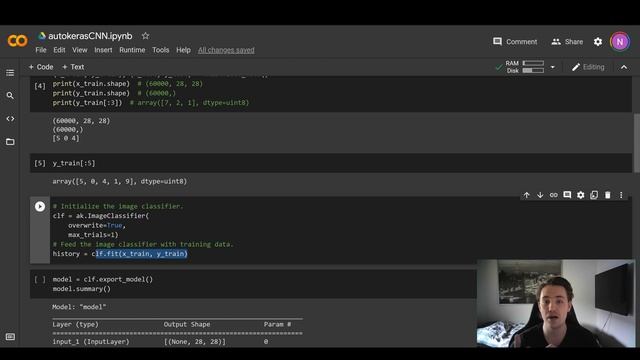Open the code snippets sidebar icon
The height and width of the screenshot is (360, 640).
click(10, 119)
